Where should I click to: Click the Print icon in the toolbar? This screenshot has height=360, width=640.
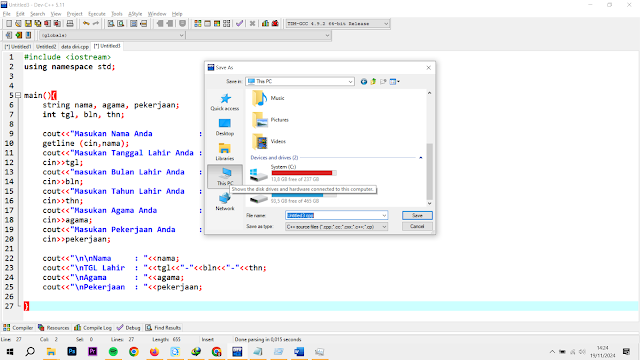point(70,24)
